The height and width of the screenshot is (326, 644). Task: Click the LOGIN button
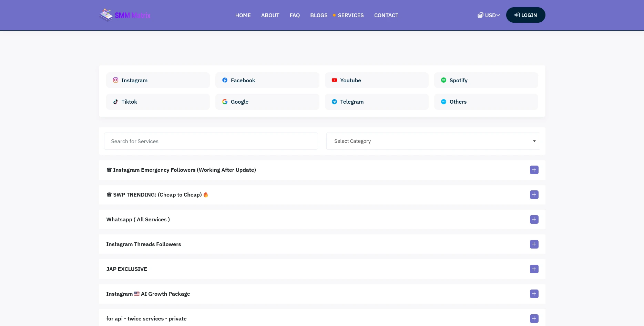click(x=525, y=15)
